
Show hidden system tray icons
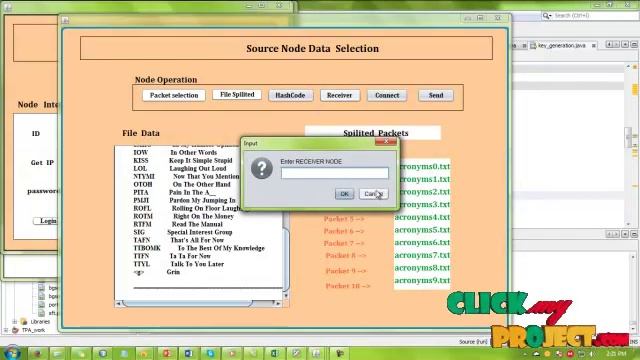tap(525, 354)
